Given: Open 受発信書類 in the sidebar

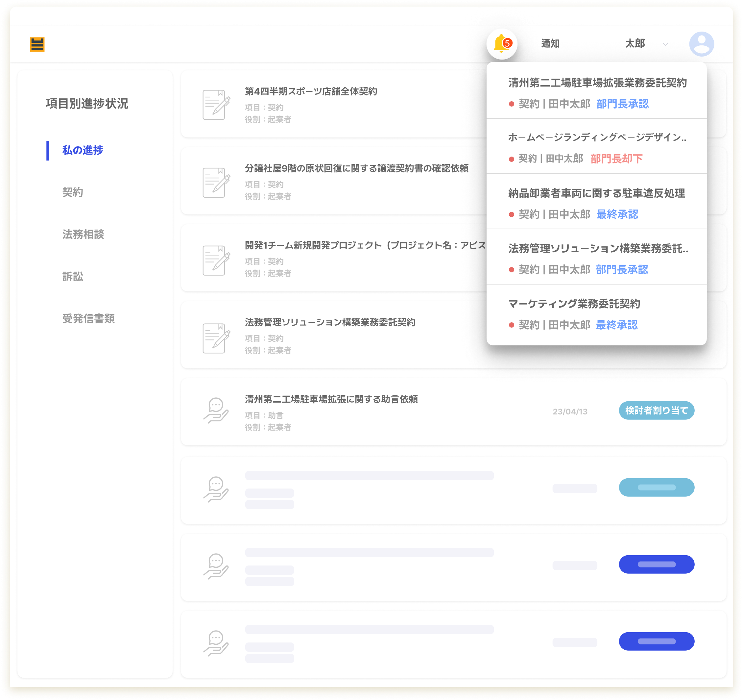Looking at the screenshot, I should [88, 319].
